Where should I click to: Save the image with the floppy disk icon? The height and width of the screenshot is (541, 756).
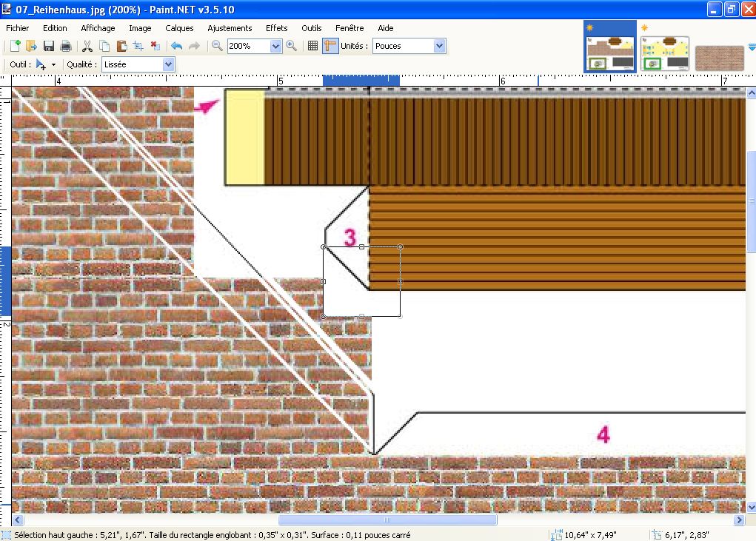coord(49,46)
